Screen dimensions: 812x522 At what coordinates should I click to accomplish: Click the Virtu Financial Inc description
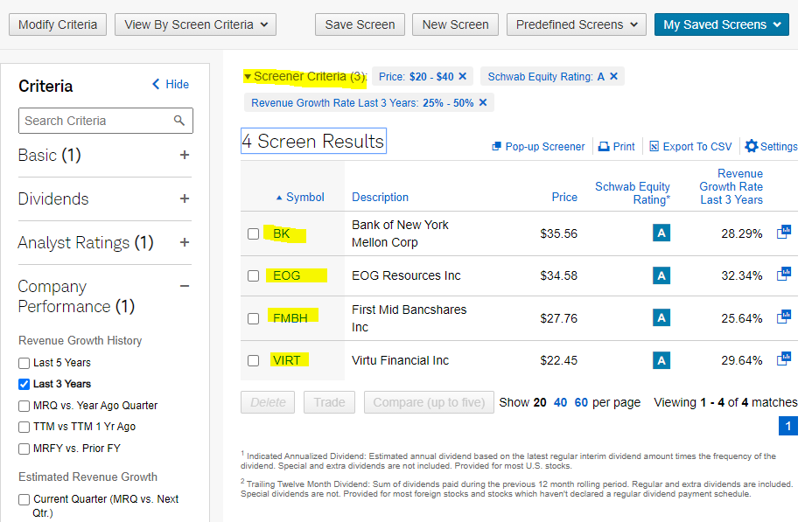(x=400, y=360)
